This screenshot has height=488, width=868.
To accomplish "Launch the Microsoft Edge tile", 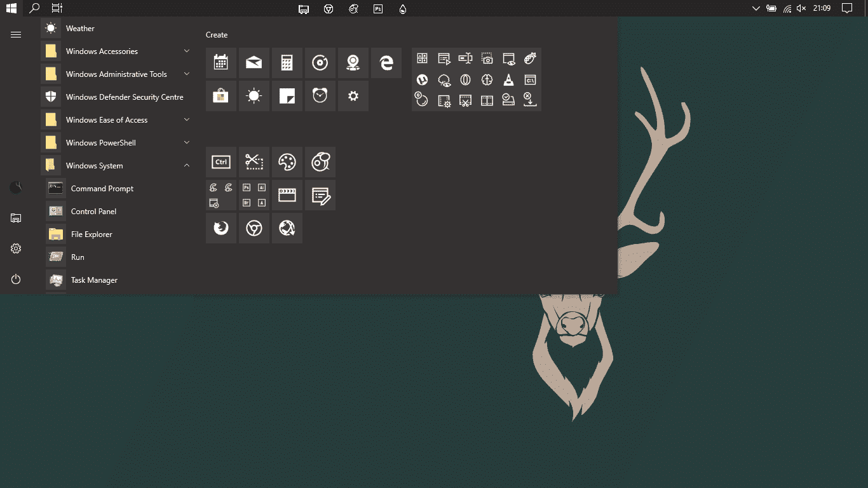I will [x=386, y=63].
